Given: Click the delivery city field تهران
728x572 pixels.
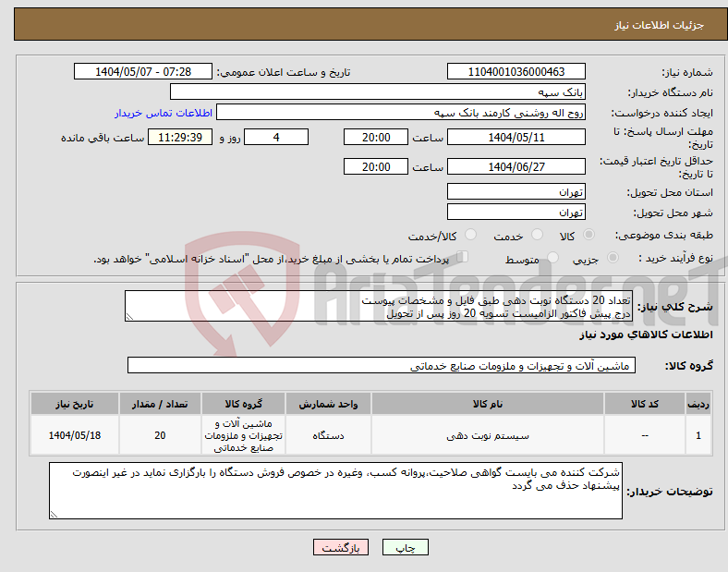Looking at the screenshot, I should (x=516, y=213).
